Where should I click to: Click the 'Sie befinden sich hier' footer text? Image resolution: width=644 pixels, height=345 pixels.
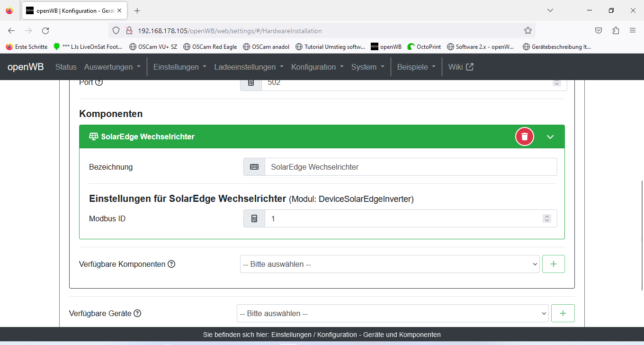click(322, 335)
